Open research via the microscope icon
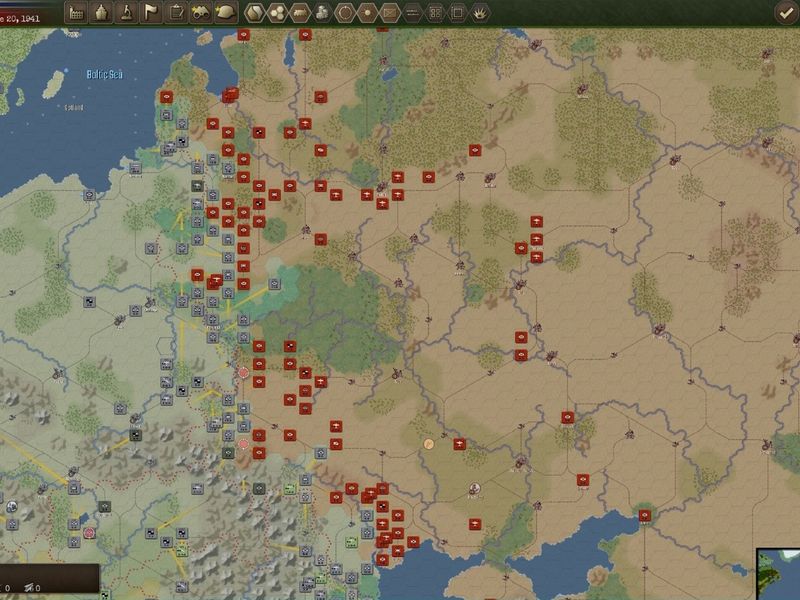 pyautogui.click(x=126, y=13)
